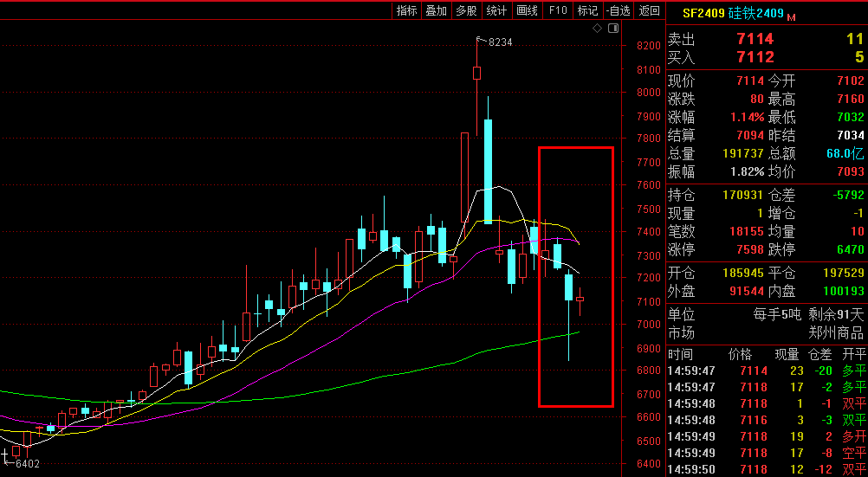Click the 标记 mark button
Image resolution: width=868 pixels, height=477 pixels.
click(x=587, y=10)
